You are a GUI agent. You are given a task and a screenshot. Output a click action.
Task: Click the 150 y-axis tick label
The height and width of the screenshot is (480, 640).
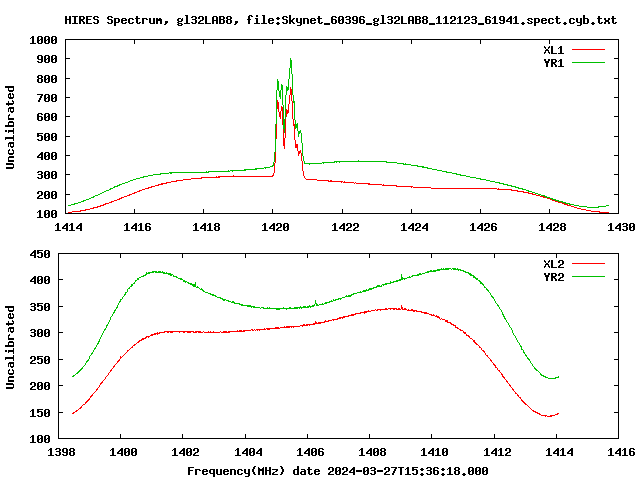(40, 413)
